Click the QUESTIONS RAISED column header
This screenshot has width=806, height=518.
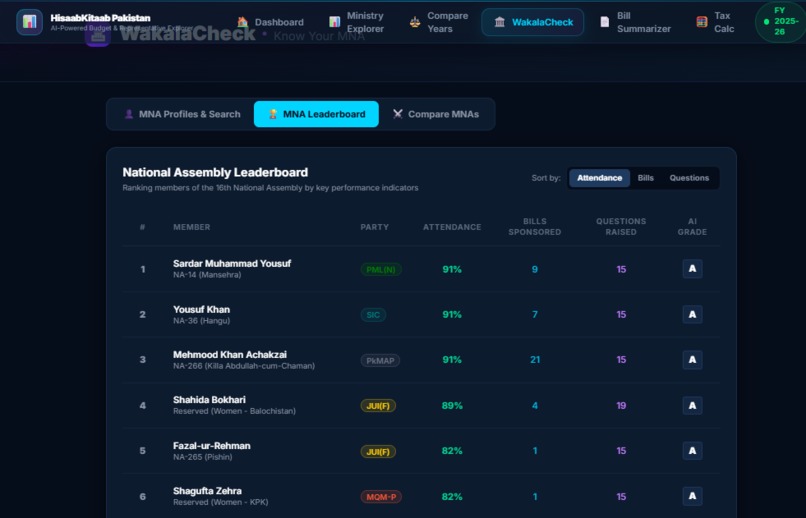point(621,227)
